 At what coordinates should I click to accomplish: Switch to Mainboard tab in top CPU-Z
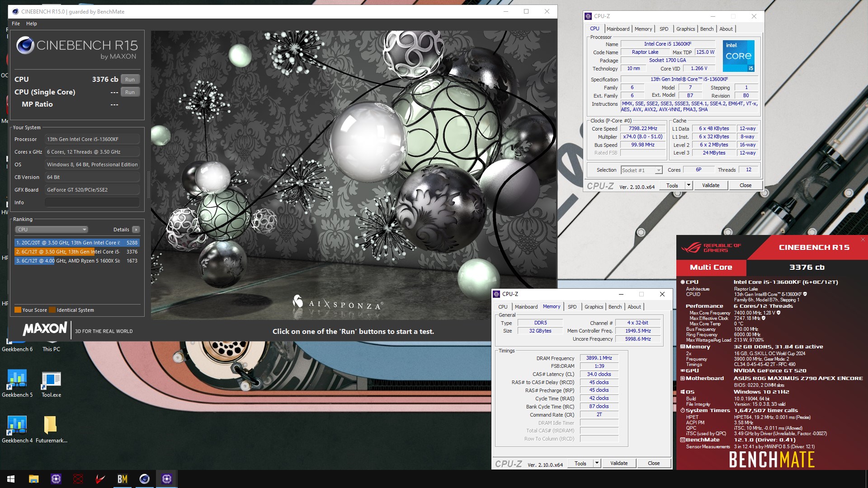click(618, 29)
